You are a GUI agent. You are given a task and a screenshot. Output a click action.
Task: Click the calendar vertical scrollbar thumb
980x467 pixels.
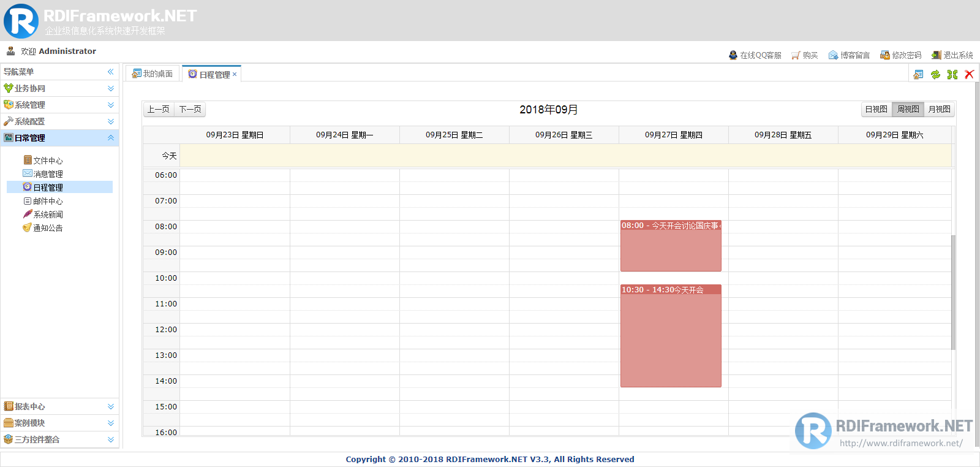tap(953, 292)
